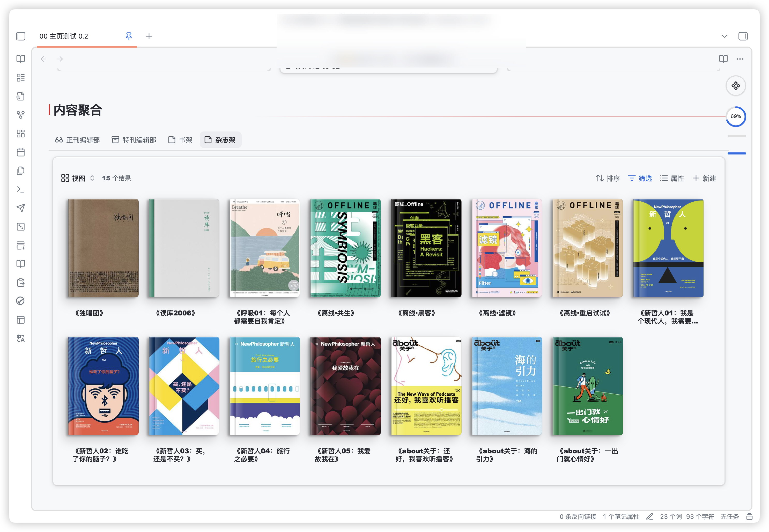769x532 pixels.
Task: Click the 筛选 filter button
Action: pos(640,178)
